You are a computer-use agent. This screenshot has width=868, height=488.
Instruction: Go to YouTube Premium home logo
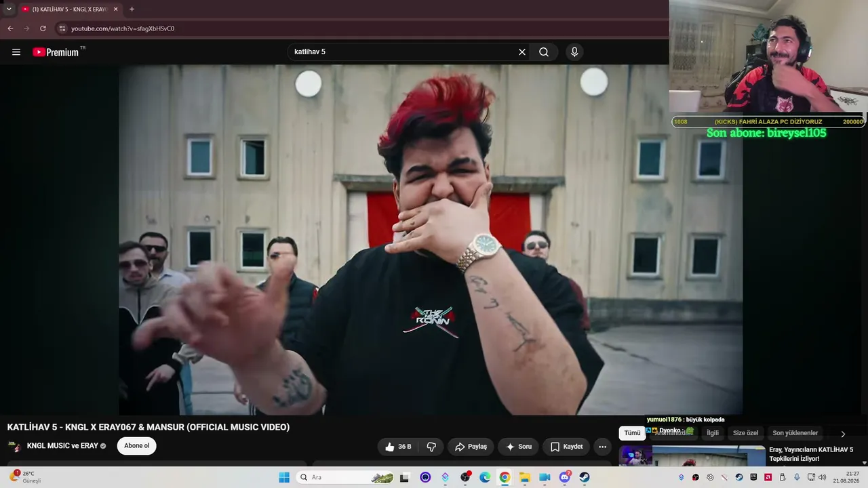[56, 52]
